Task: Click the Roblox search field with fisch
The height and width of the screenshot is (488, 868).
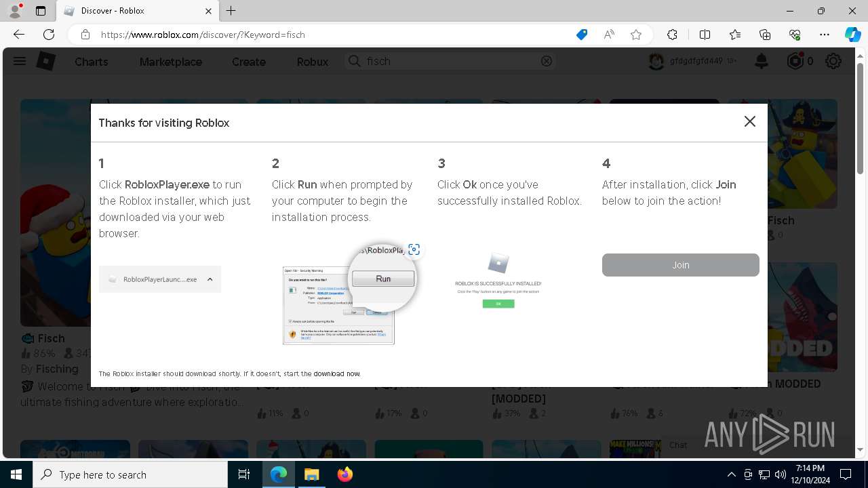Action: 450,61
